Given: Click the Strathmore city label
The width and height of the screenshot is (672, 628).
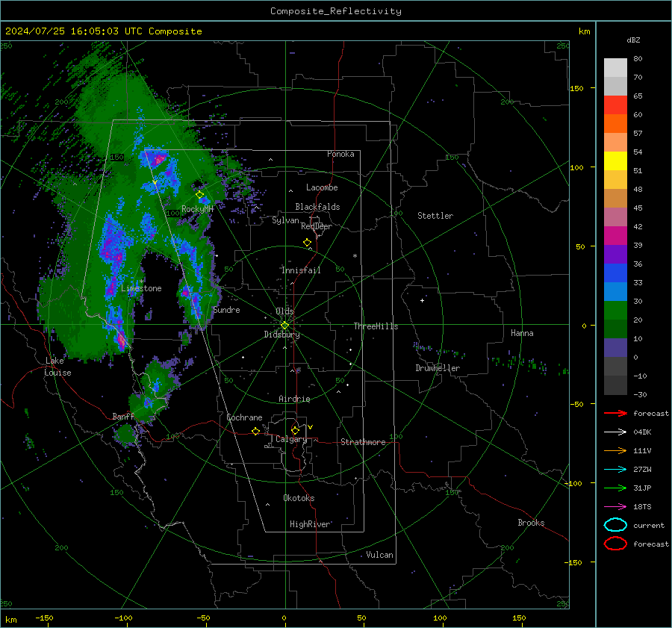Looking at the screenshot, I should point(363,442).
